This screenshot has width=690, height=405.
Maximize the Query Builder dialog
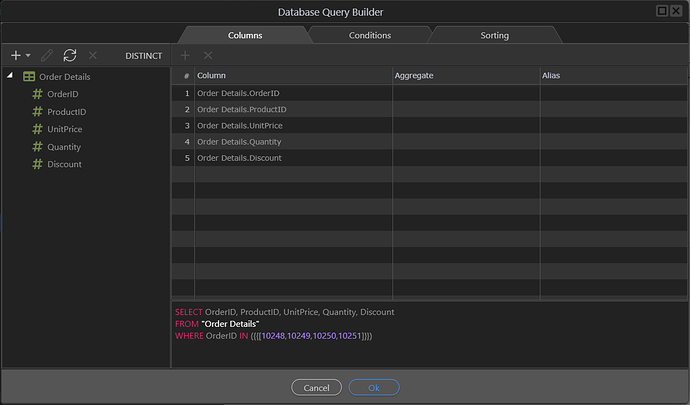pyautogui.click(x=662, y=11)
